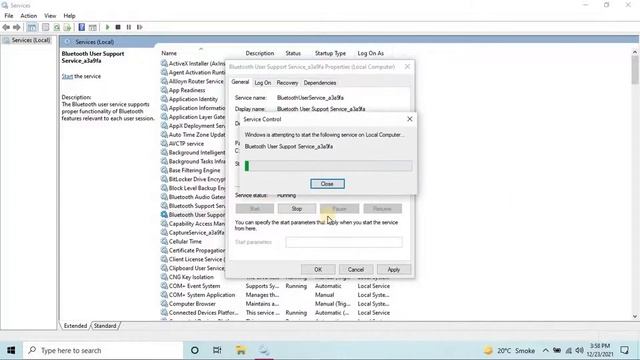Screen dimensions: 640x360
Task: Switch to the Extended view tab
Action: point(76,326)
